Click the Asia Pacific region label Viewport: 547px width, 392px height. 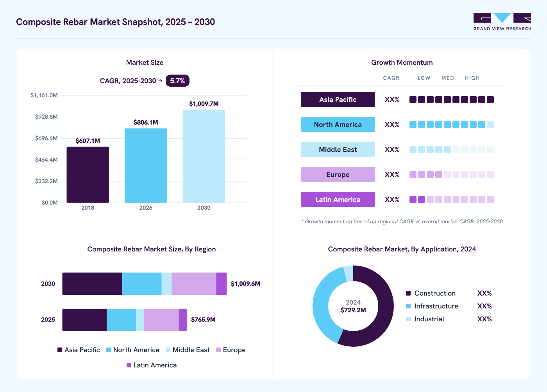(338, 100)
